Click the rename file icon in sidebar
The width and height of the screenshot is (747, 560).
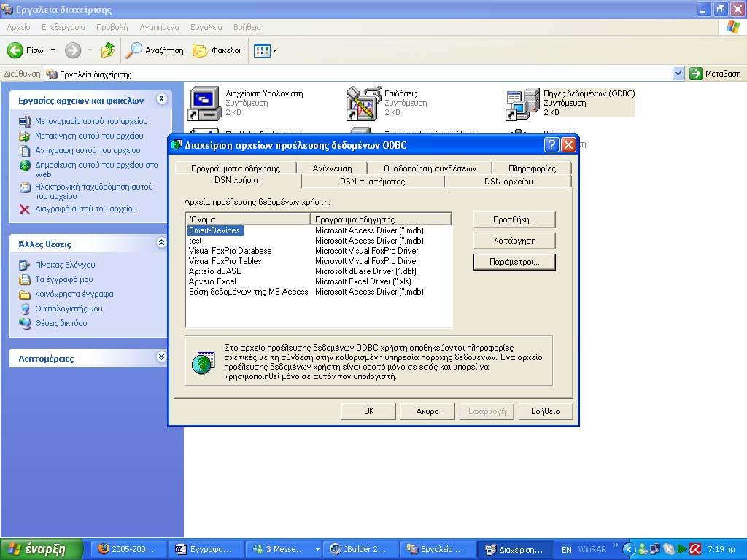tap(25, 122)
